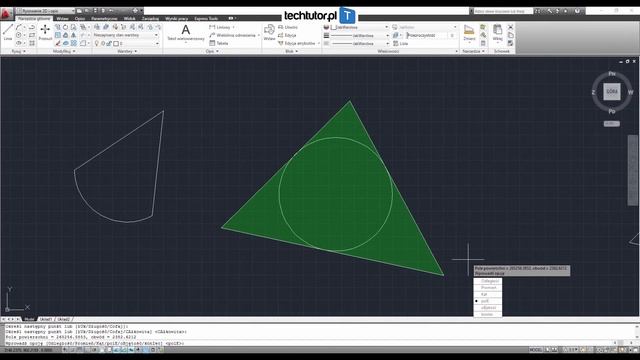Click the ViewCube GÓRA face
640x360 pixels.
pos(611,91)
